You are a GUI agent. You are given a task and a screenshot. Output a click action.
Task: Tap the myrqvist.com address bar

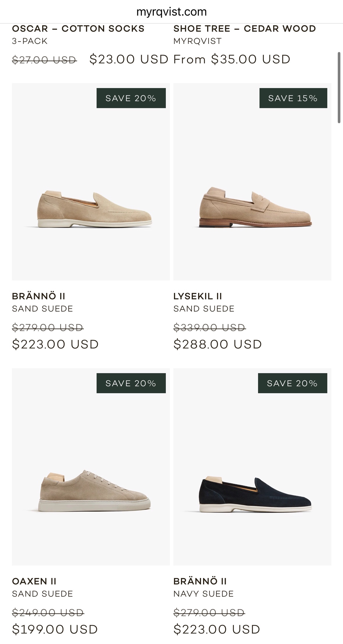[x=171, y=12]
